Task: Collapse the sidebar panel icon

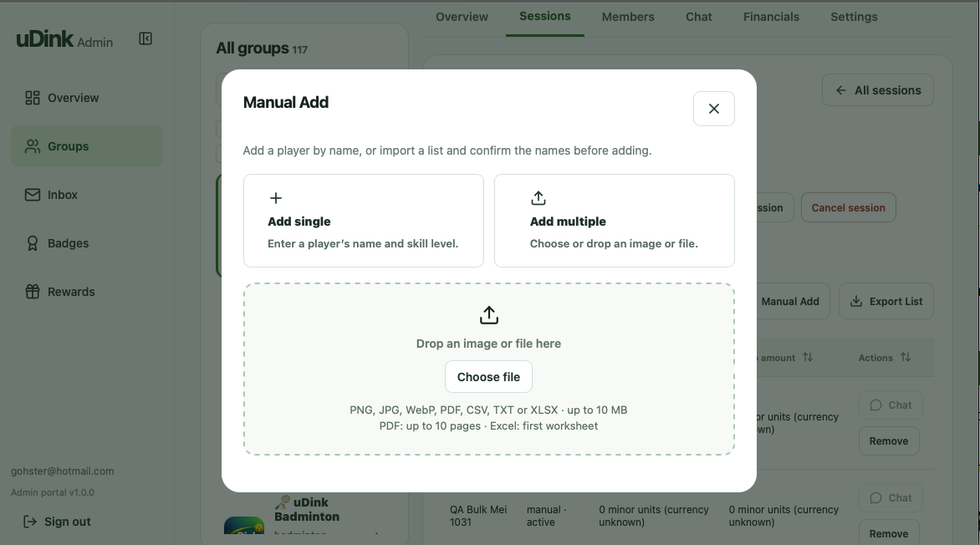Action: point(145,38)
